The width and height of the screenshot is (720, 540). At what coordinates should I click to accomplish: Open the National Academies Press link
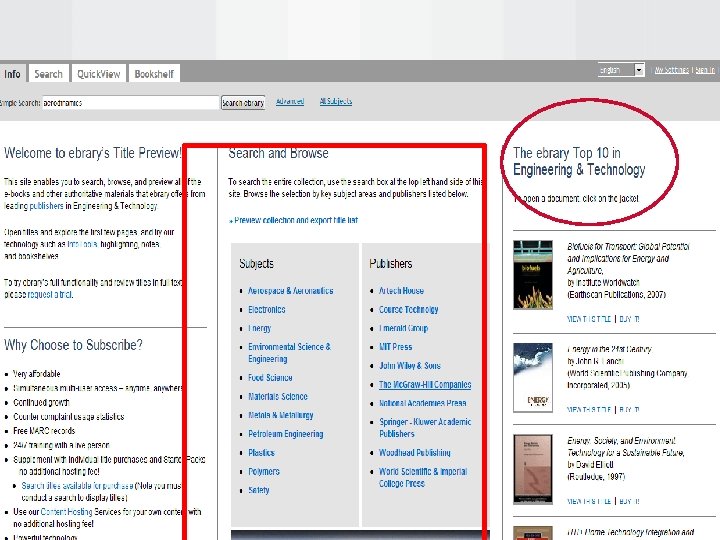tap(422, 403)
